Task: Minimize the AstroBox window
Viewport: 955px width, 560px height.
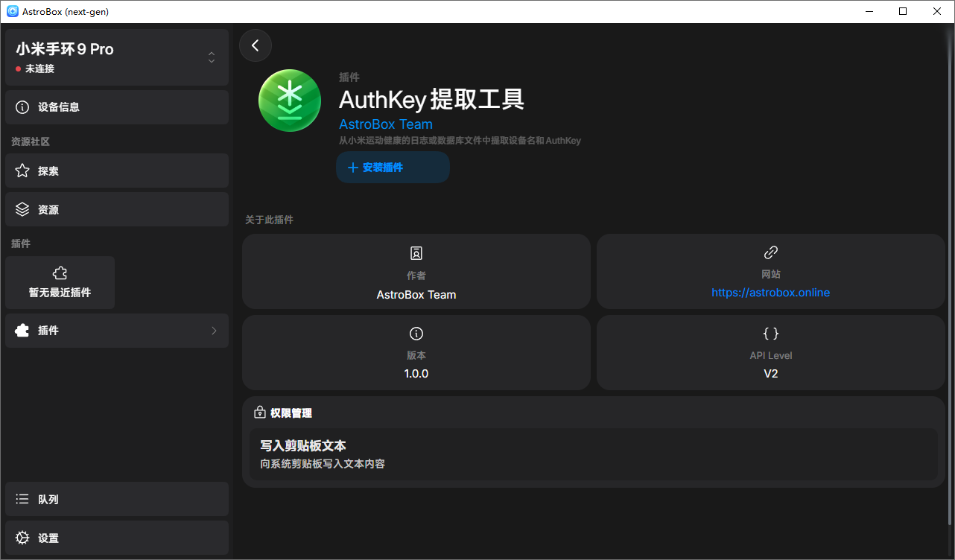Action: 869,11
